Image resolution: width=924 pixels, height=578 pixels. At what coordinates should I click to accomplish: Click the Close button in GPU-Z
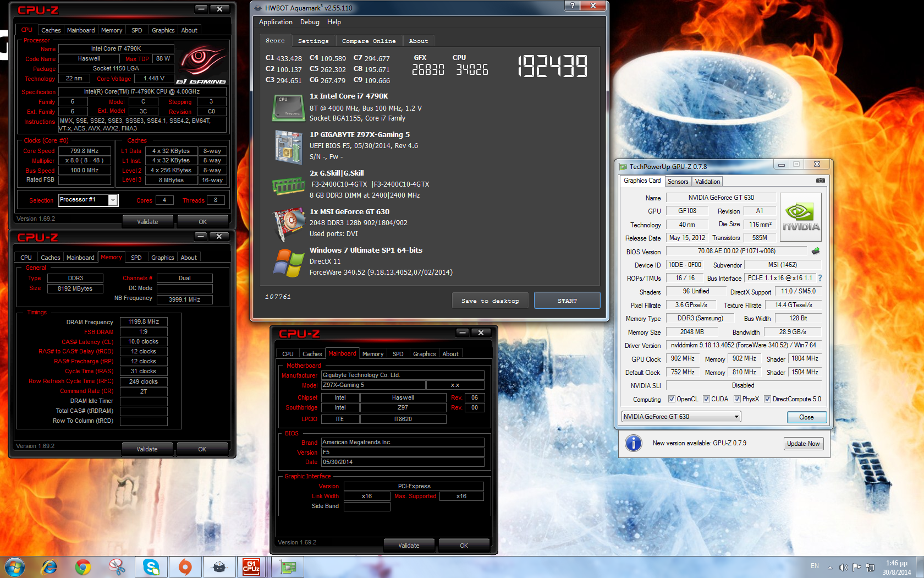tap(806, 417)
